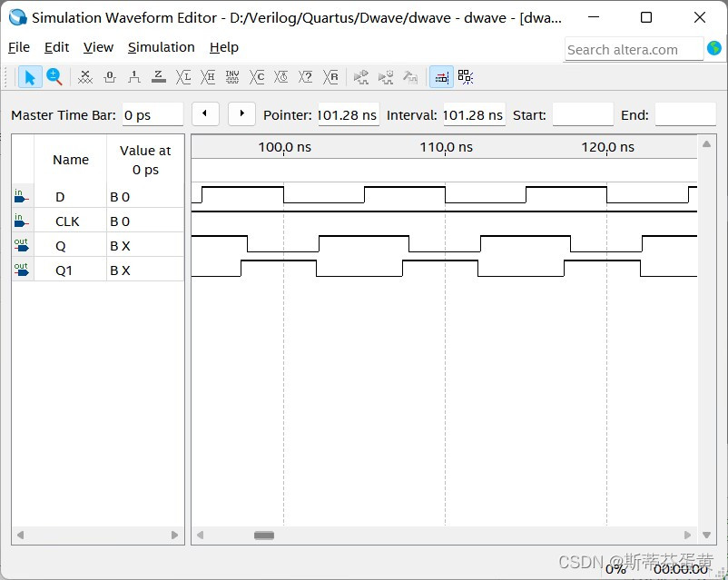
Task: Select output signal Q1 row
Action: [x=98, y=270]
